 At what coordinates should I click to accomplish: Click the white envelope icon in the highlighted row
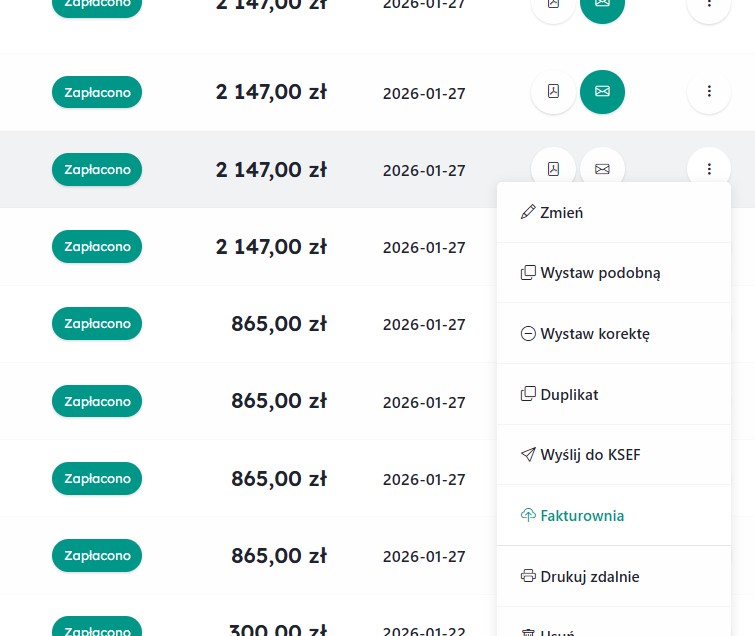(x=602, y=169)
